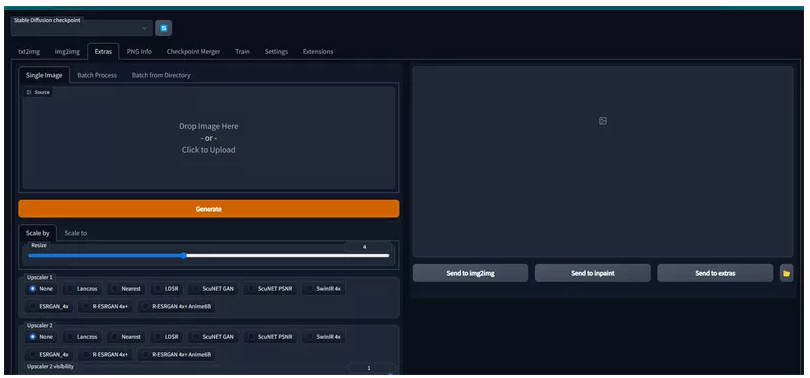Image resolution: width=810 pixels, height=378 pixels.
Task: Select the Scale to tab
Action: [75, 233]
